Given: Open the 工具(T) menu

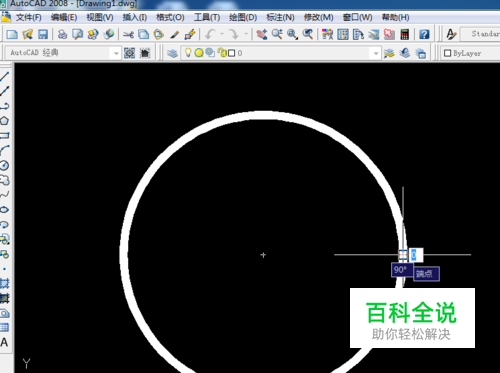Looking at the screenshot, I should (x=207, y=17).
